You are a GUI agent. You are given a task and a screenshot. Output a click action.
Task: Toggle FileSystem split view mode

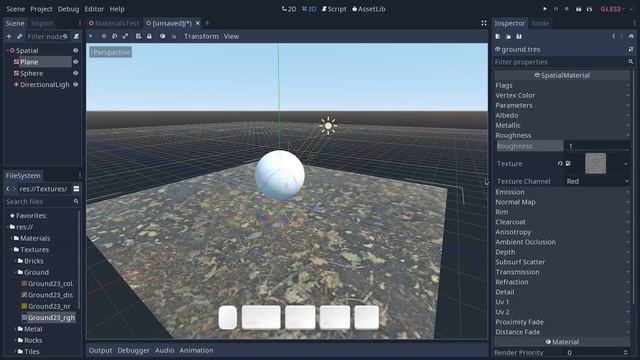tap(76, 189)
